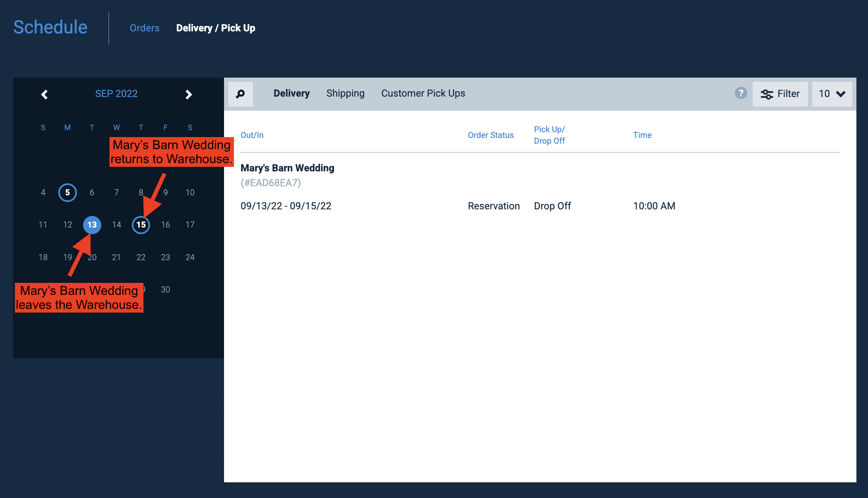Click the SEP 2022 month label

[117, 94]
